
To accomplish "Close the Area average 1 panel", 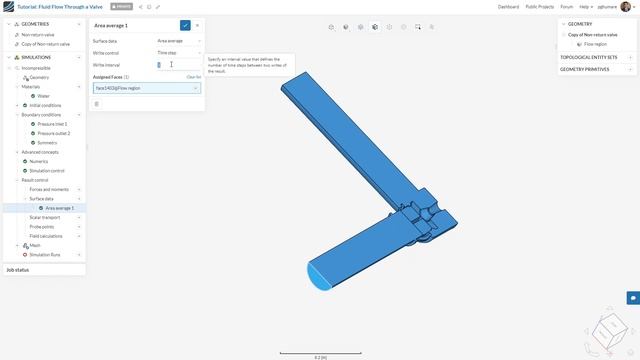I will 198,25.
